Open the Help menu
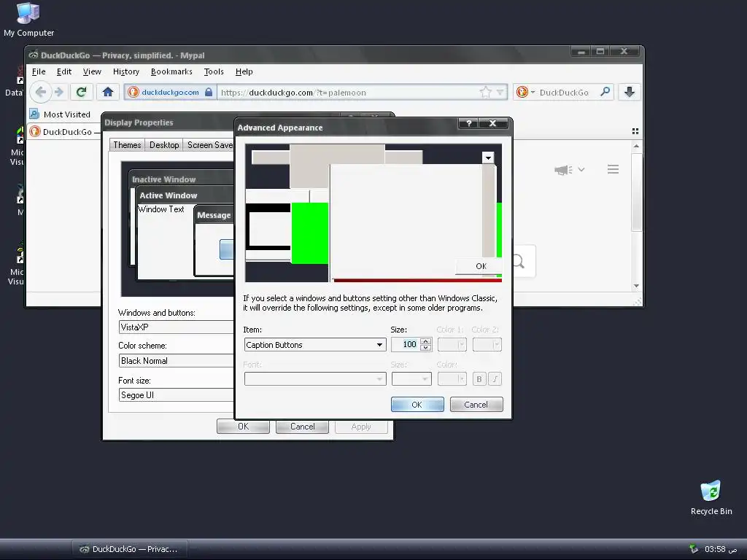747x560 pixels. (244, 71)
